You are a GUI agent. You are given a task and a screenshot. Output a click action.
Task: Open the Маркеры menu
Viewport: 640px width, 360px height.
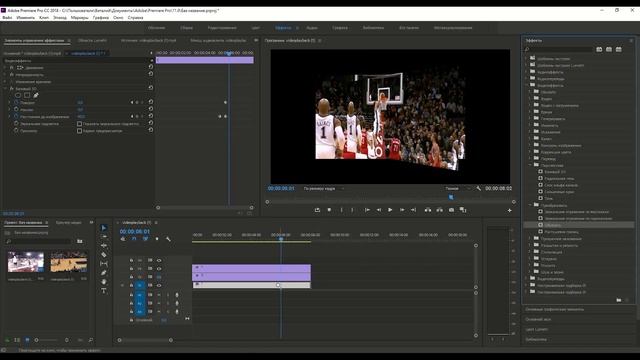pyautogui.click(x=79, y=18)
